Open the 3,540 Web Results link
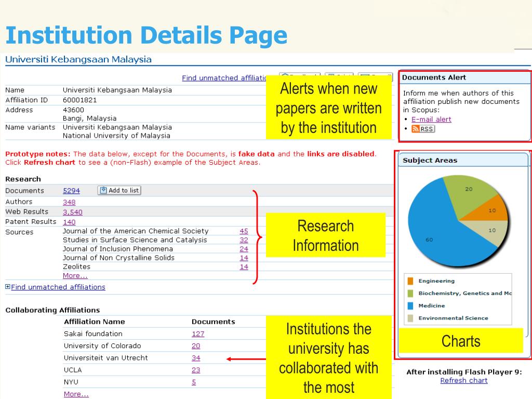 click(73, 212)
